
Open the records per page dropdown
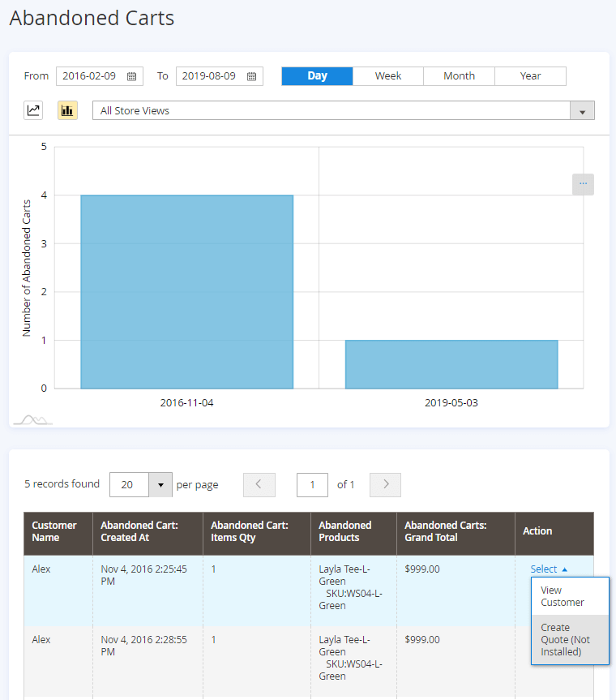(x=160, y=485)
